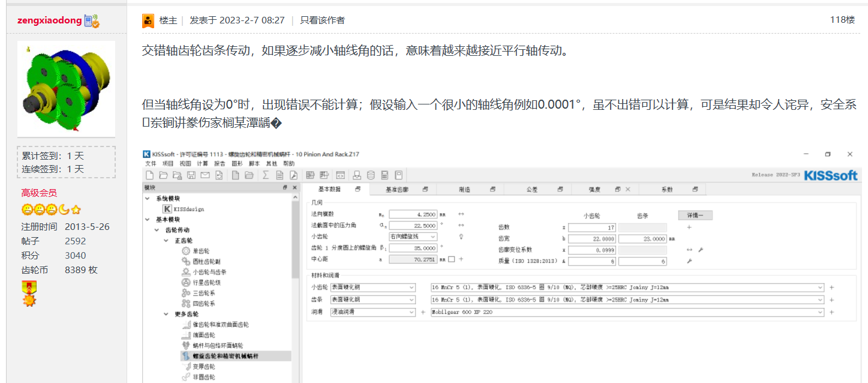Click the wrench icon in profile shift row
The height and width of the screenshot is (383, 868).
click(700, 250)
